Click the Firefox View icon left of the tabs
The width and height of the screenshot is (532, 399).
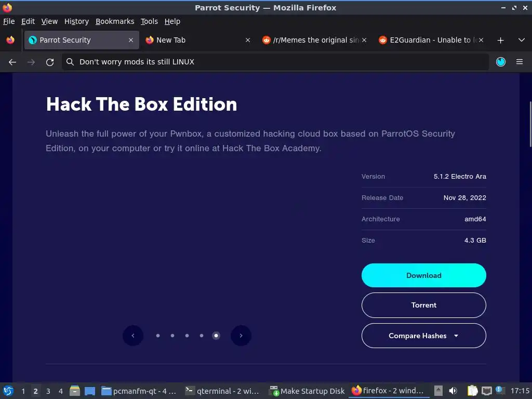click(x=10, y=40)
